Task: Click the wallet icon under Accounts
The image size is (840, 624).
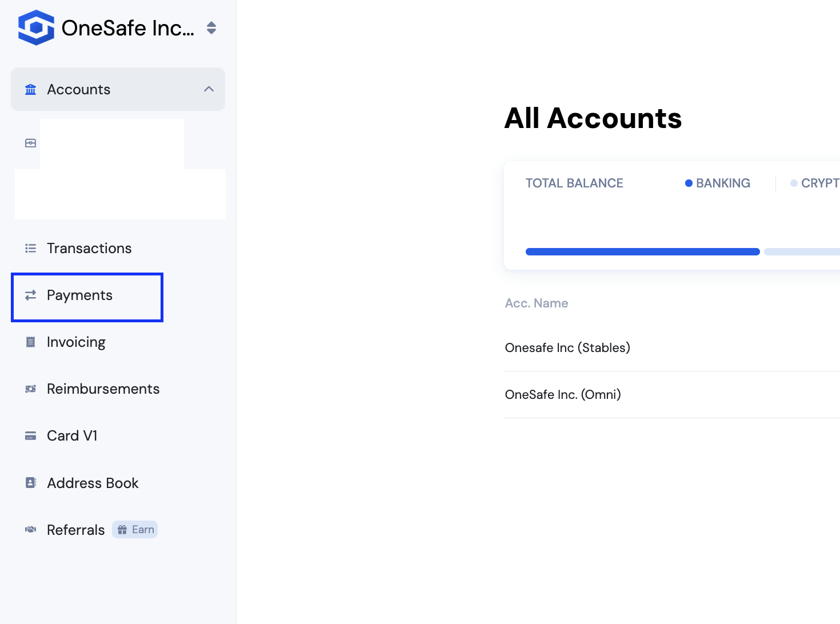Action: click(31, 143)
